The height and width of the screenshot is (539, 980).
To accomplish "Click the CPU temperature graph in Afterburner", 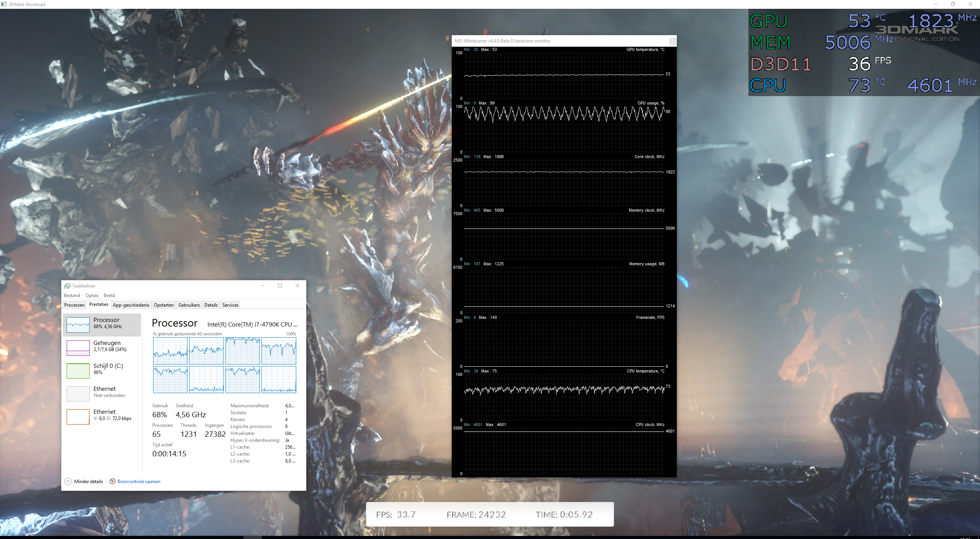I will click(x=564, y=397).
